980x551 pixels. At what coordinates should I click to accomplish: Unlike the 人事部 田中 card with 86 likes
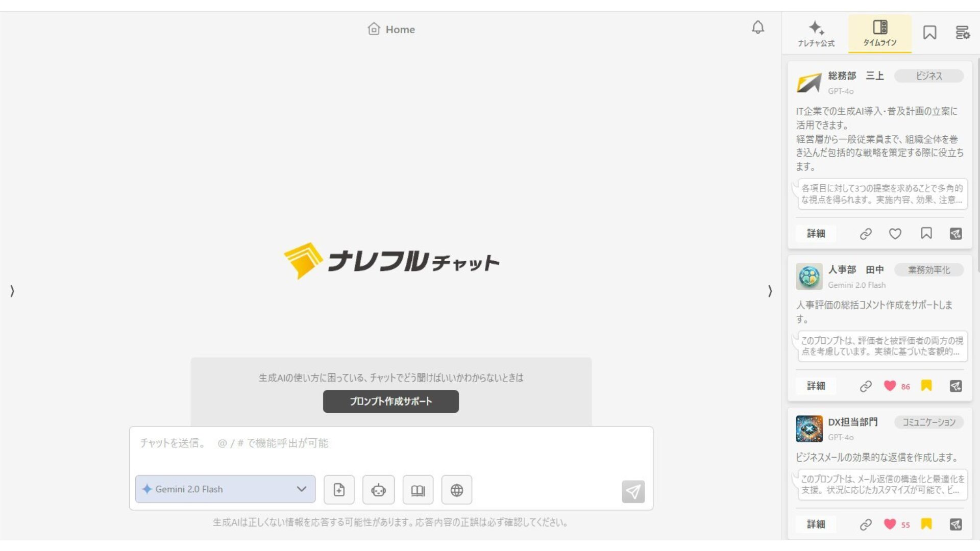tap(890, 386)
